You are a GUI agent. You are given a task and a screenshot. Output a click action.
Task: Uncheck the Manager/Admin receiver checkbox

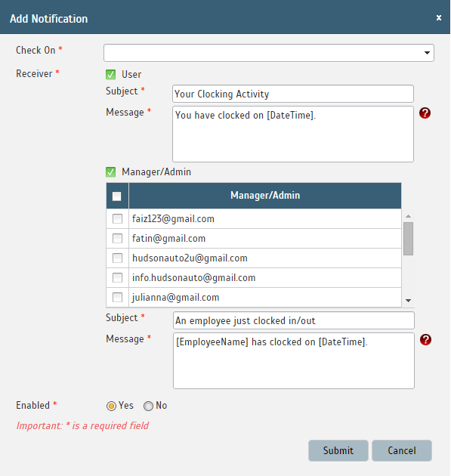111,172
